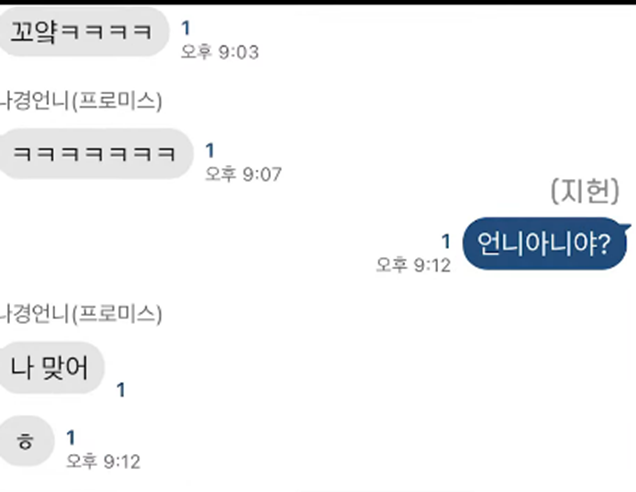The image size is (636, 492).
Task: Click unread count beside the "ㅎ" bubble
Action: [71, 437]
